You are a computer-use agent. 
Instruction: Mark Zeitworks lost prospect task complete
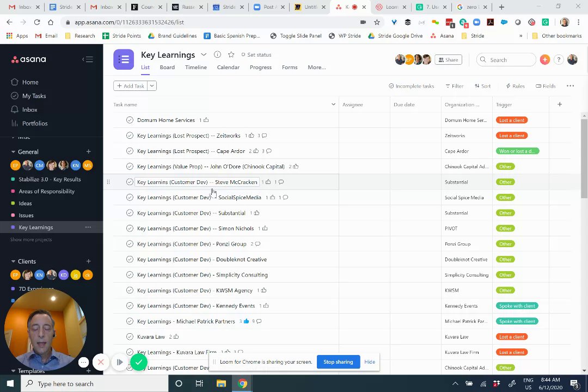(130, 136)
